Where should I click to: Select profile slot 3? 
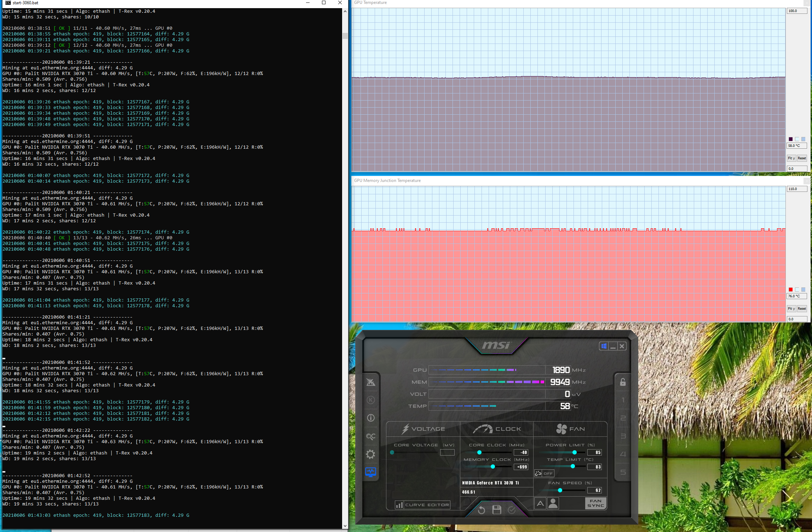pyautogui.click(x=623, y=436)
